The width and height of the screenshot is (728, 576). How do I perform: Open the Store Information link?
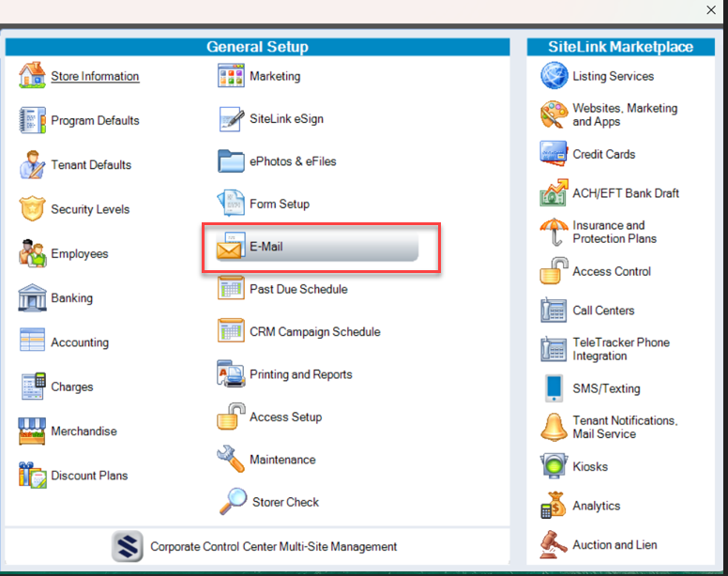pos(95,76)
